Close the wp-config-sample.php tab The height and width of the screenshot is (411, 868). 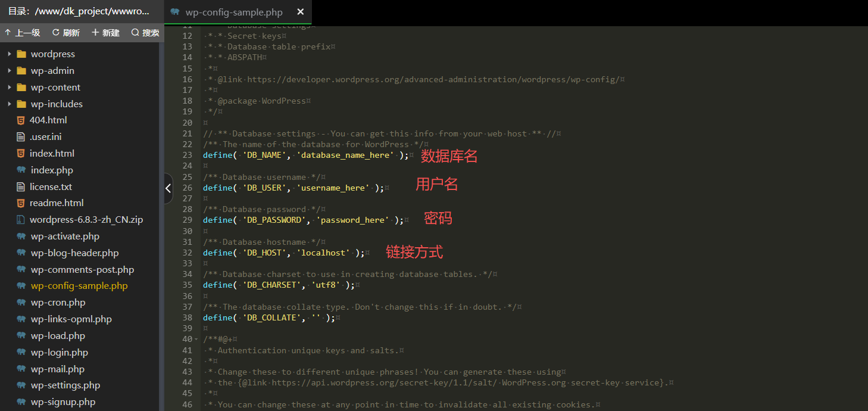300,12
